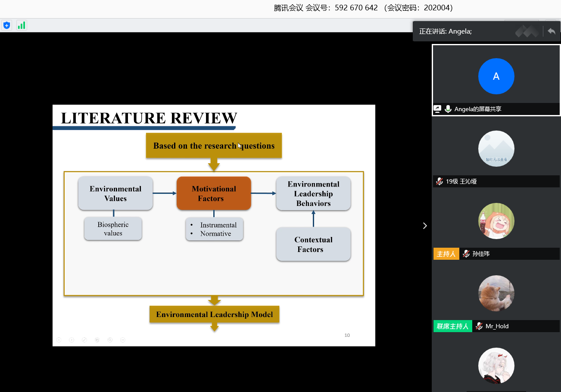
Task: Click the Instrumental Normative bullet box
Action: click(x=215, y=229)
